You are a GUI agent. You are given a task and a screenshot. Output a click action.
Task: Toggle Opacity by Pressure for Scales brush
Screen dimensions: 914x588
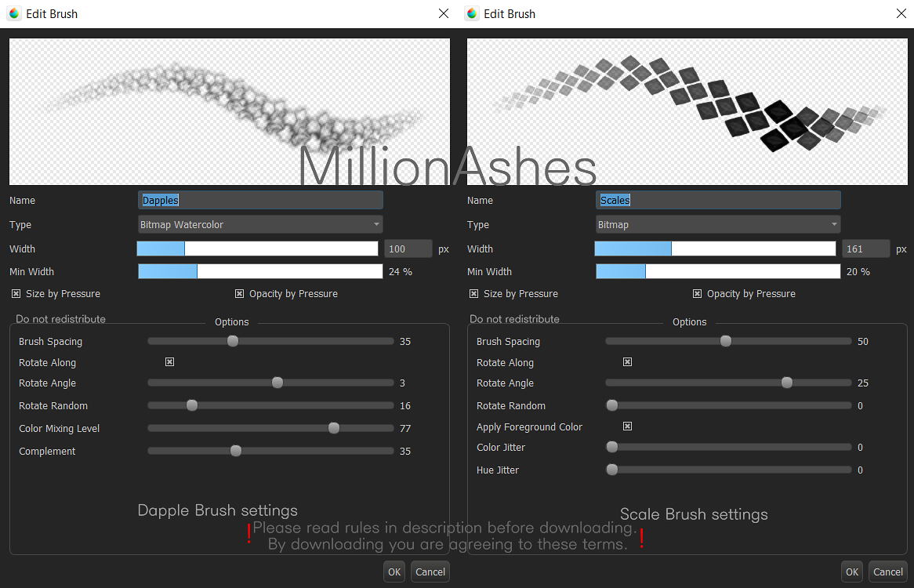[x=697, y=294]
